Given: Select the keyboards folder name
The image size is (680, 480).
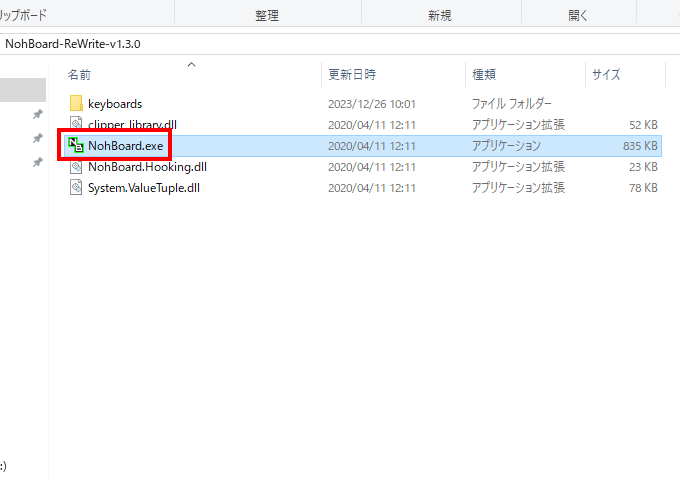Looking at the screenshot, I should pos(115,104).
